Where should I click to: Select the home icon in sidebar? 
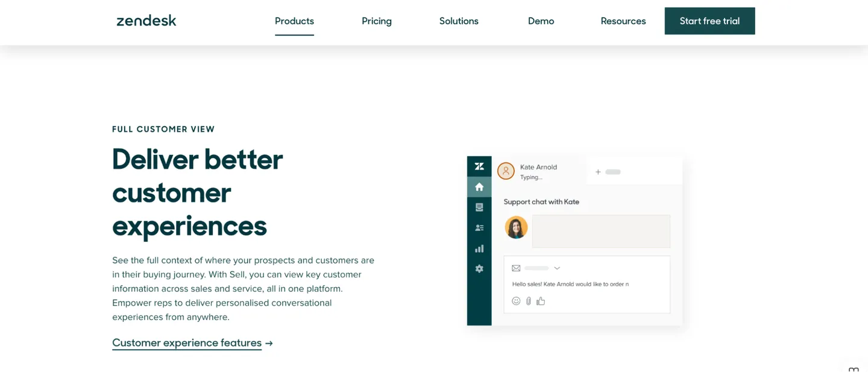[479, 187]
